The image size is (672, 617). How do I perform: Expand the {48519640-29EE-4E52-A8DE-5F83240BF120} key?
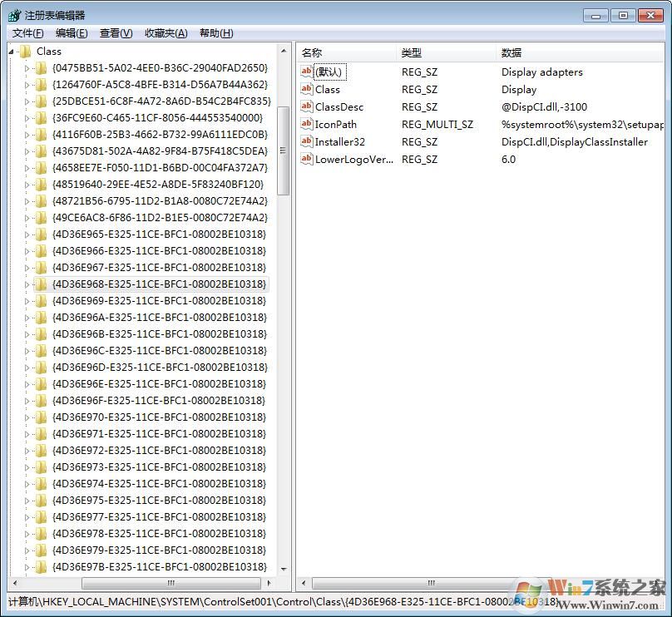point(27,185)
